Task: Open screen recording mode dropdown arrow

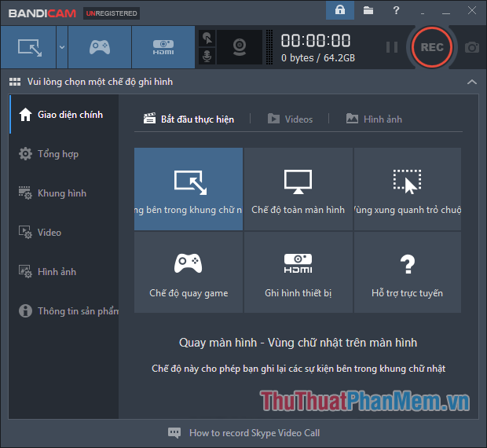Action: pos(62,47)
